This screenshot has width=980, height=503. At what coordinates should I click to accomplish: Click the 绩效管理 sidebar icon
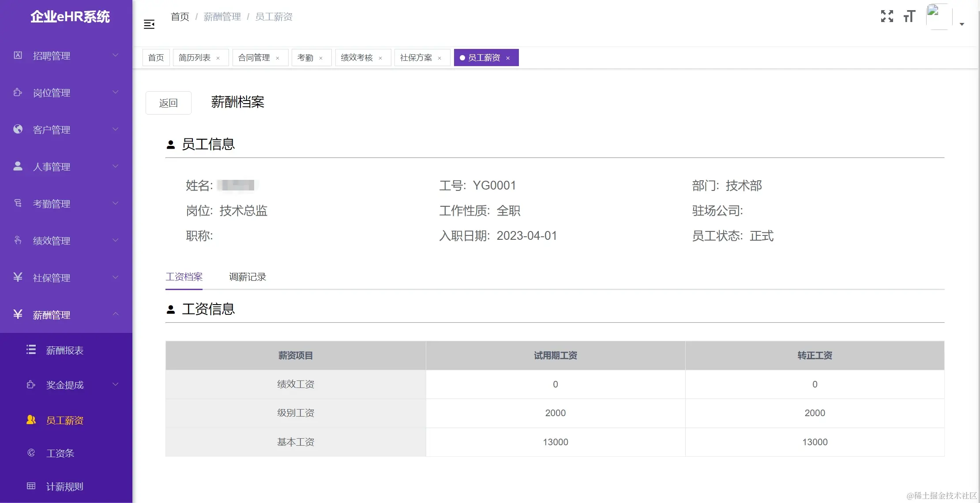18,240
